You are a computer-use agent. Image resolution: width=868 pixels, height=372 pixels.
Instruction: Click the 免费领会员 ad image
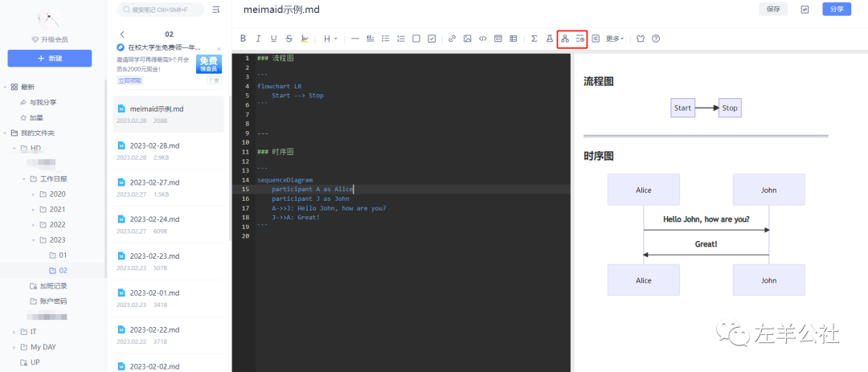[x=209, y=64]
